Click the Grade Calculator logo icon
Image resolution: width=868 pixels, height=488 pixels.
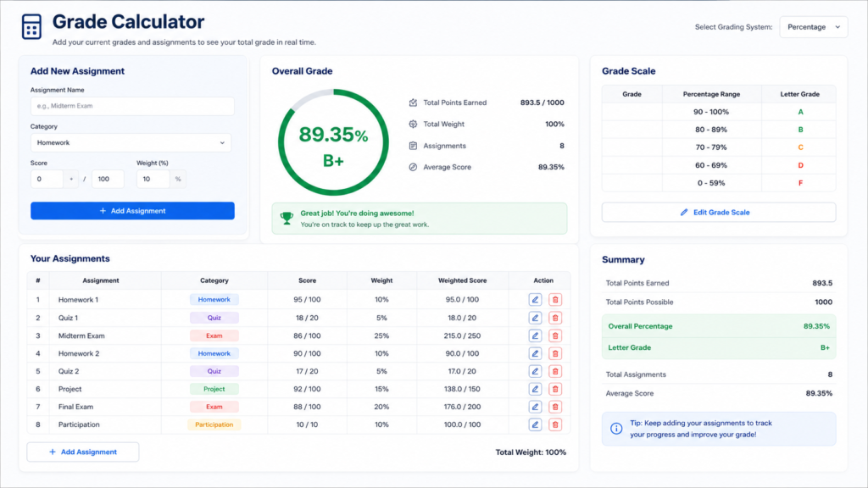pyautogui.click(x=31, y=26)
